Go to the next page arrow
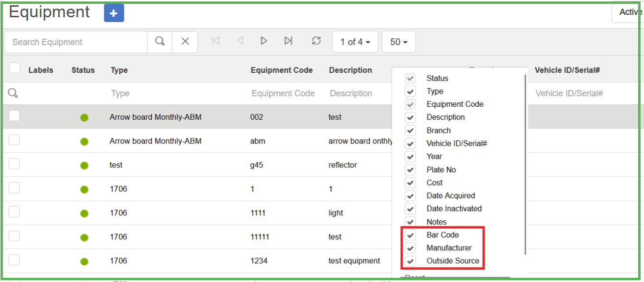This screenshot has height=282, width=644. [x=264, y=41]
